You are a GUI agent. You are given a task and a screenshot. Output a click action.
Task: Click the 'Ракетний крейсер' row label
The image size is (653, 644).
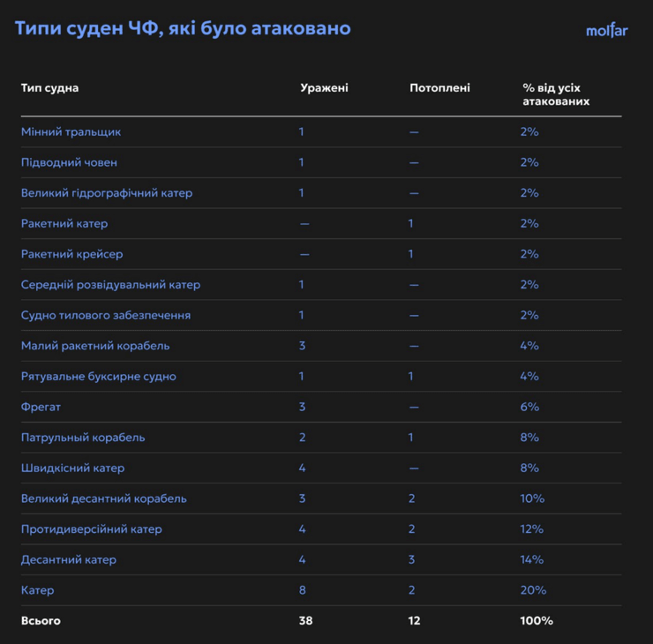coord(71,254)
